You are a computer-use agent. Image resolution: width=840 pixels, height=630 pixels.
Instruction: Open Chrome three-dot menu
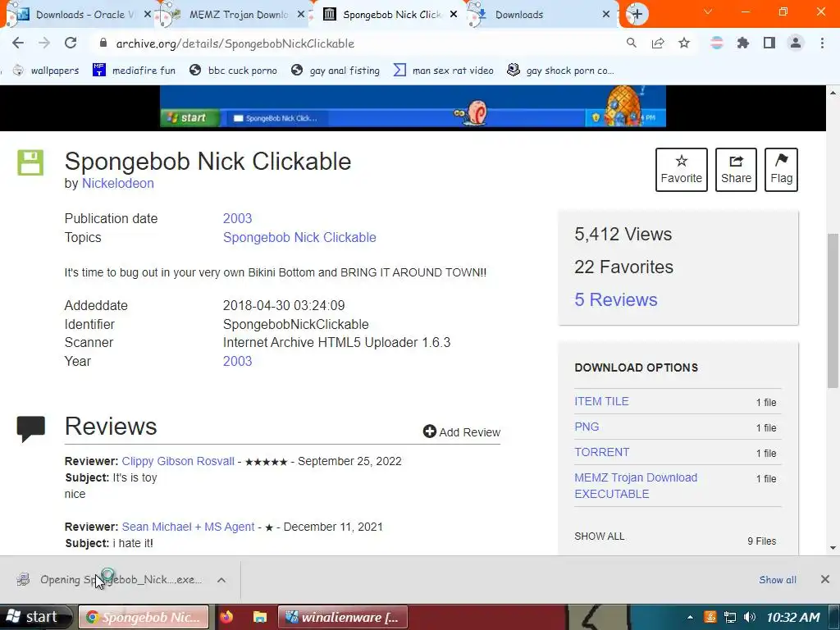point(822,43)
